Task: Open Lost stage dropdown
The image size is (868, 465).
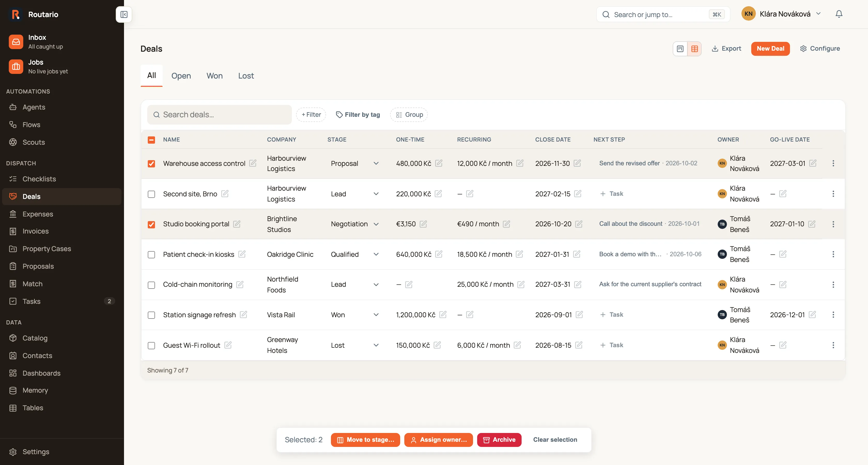Action: click(x=355, y=345)
